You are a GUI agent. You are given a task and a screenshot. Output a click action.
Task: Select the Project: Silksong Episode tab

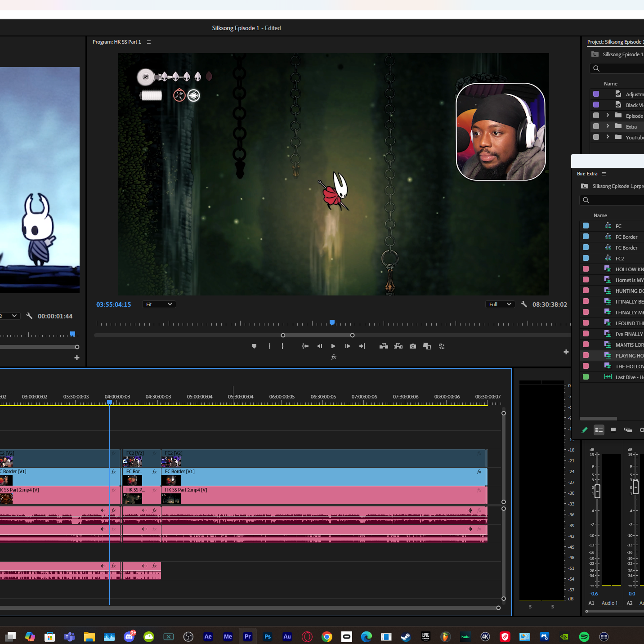(x=615, y=42)
